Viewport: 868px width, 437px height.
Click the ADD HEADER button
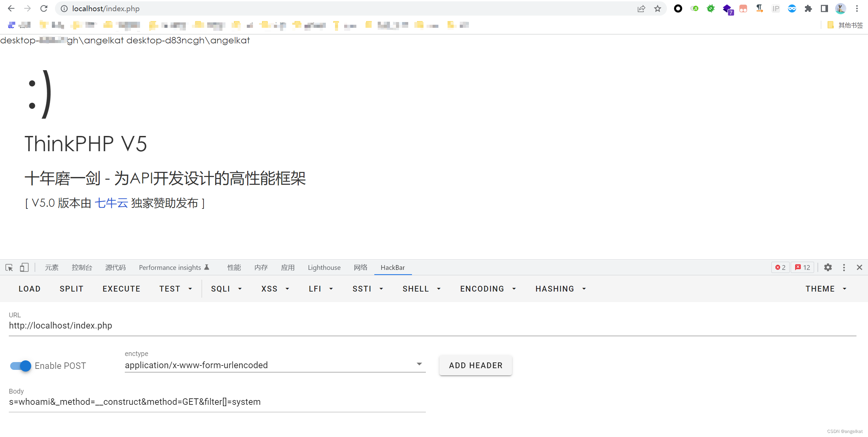pos(475,365)
